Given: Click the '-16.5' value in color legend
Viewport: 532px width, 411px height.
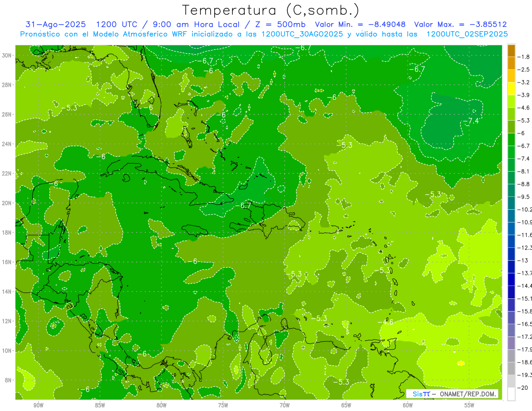Looking at the screenshot, I should 525,325.
